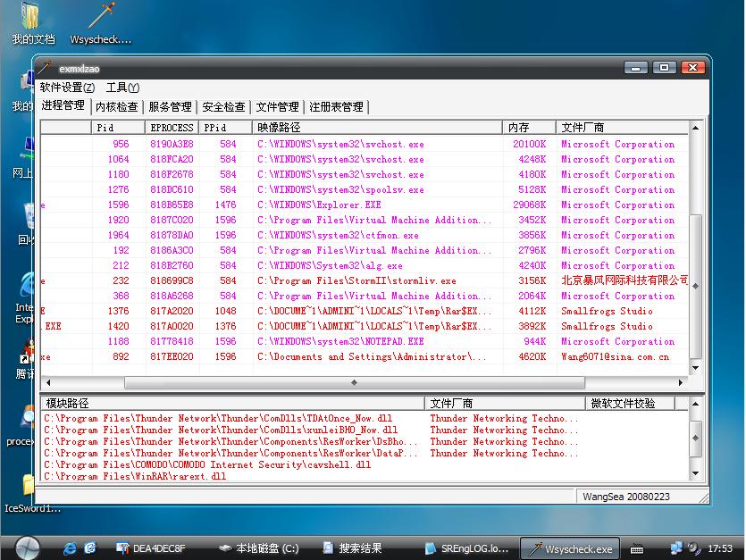The height and width of the screenshot is (560, 746).
Task: Sort by the PPid column header
Action: click(x=225, y=128)
